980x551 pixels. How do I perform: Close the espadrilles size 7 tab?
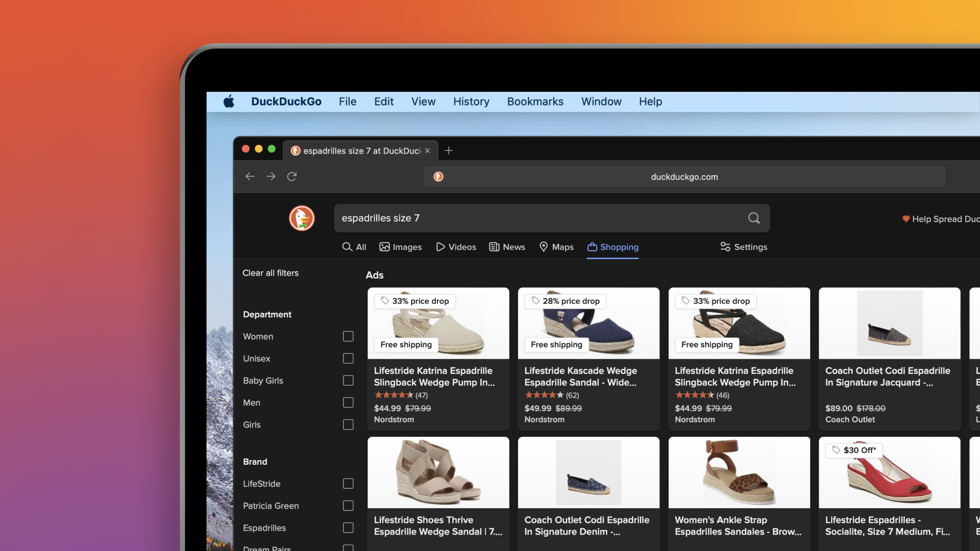(x=428, y=151)
